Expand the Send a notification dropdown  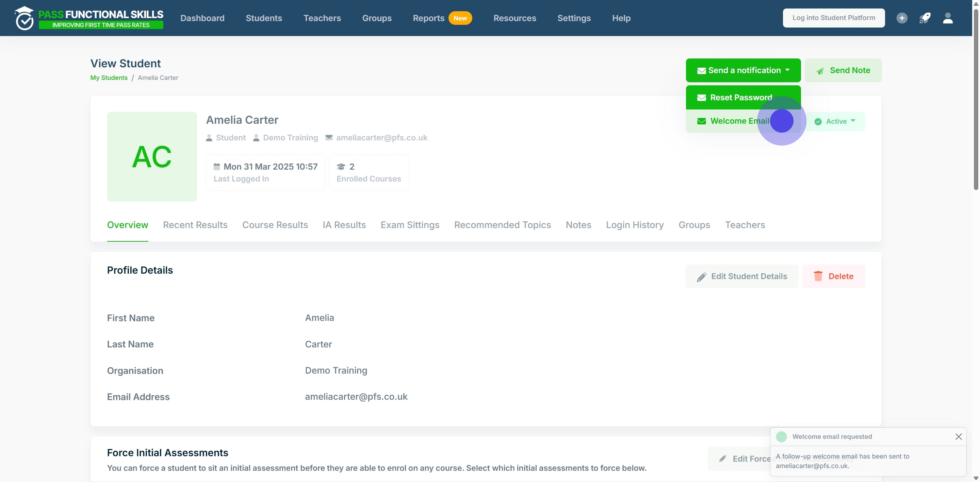coord(743,70)
